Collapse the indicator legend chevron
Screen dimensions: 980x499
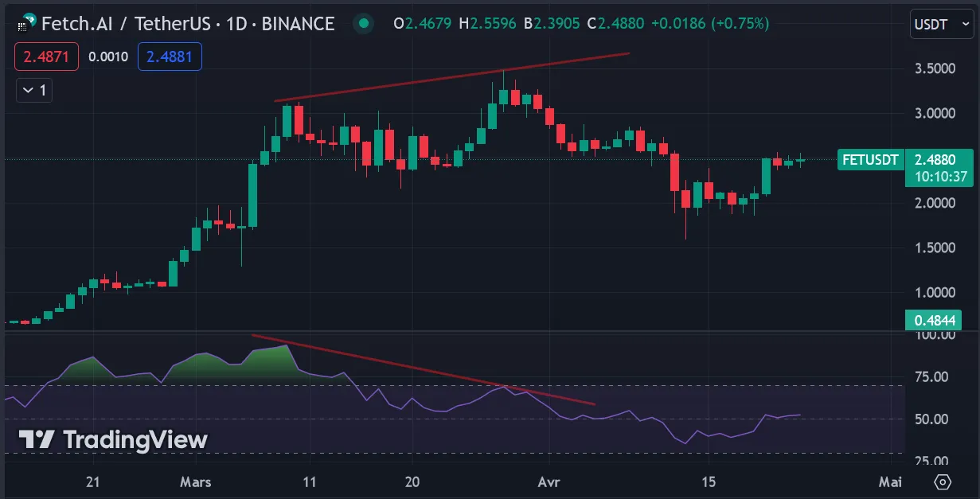[x=34, y=91]
